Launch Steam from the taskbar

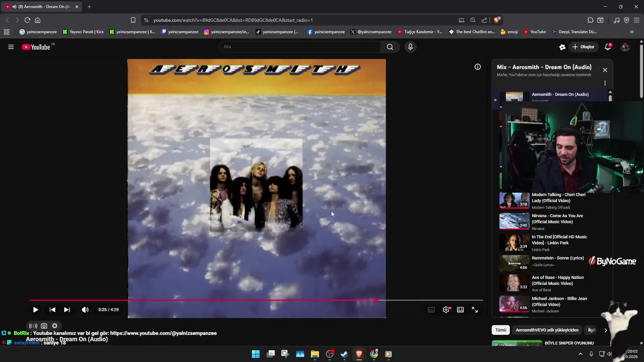click(344, 354)
